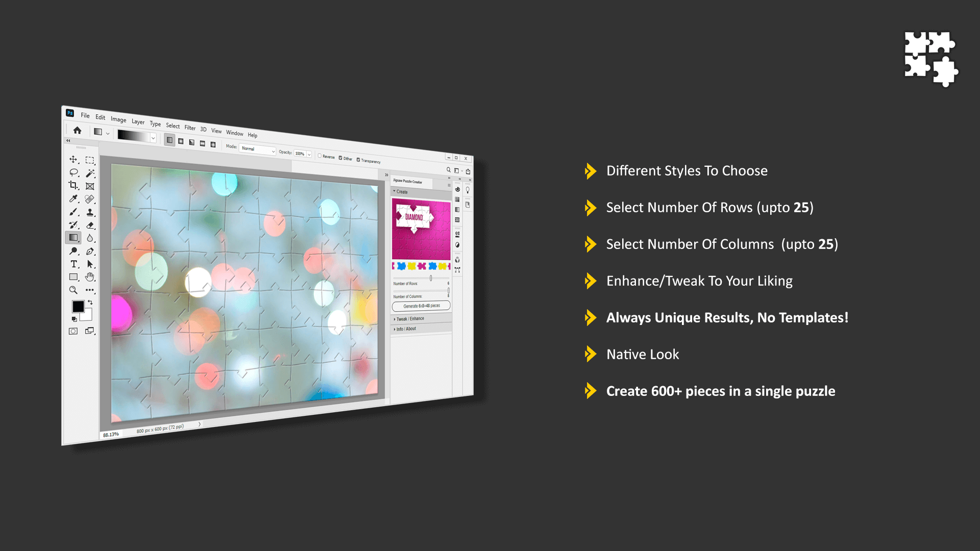
Task: Click Generate 6x8=48 pieces button
Action: (x=421, y=306)
